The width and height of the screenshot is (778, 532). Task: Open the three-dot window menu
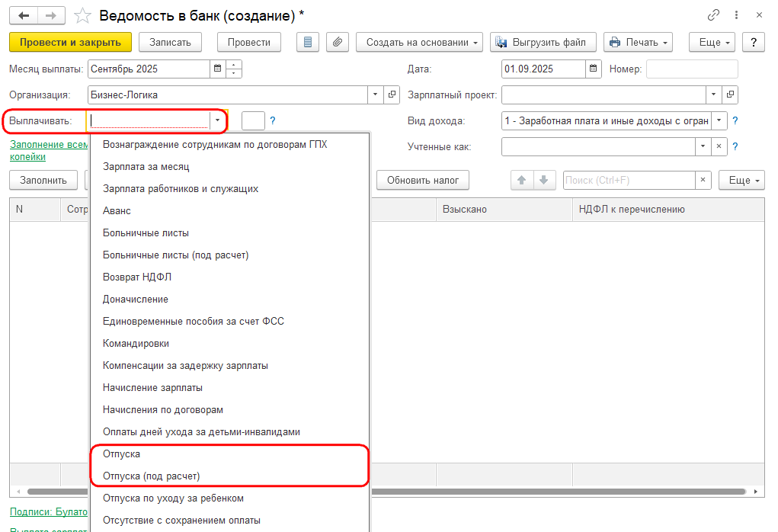(736, 15)
